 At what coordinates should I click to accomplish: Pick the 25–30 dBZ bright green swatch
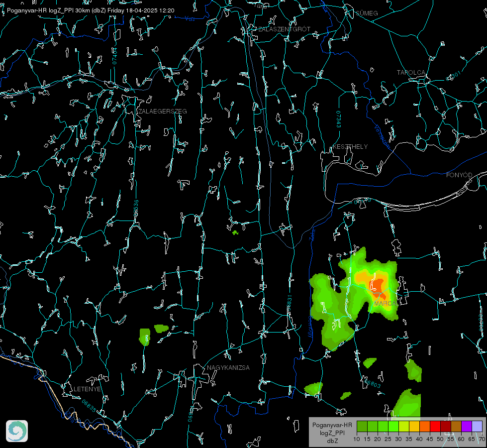tap(393, 426)
